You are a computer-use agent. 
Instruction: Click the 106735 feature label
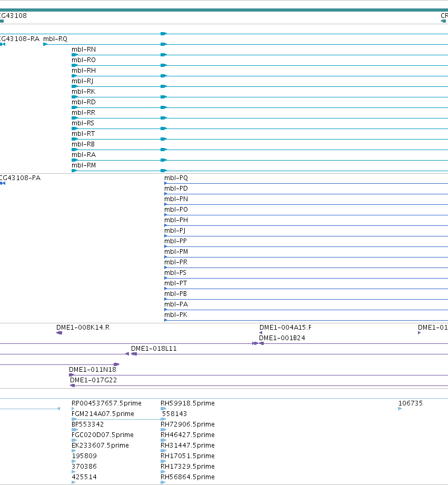coord(410,403)
